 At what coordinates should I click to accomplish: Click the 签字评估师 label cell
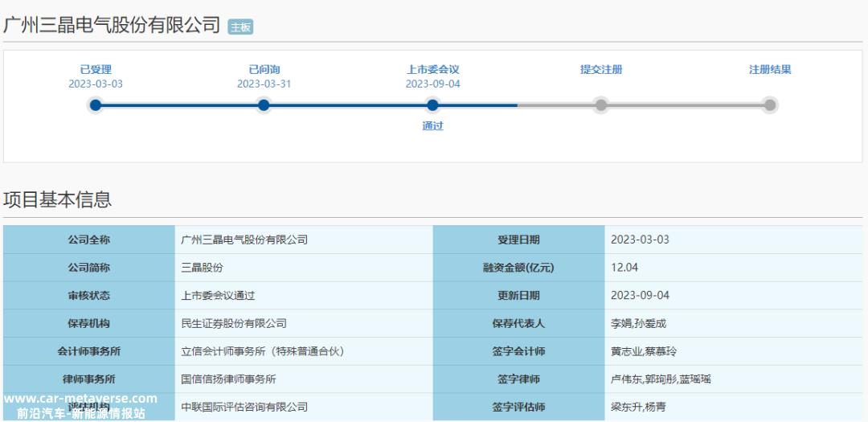click(518, 407)
